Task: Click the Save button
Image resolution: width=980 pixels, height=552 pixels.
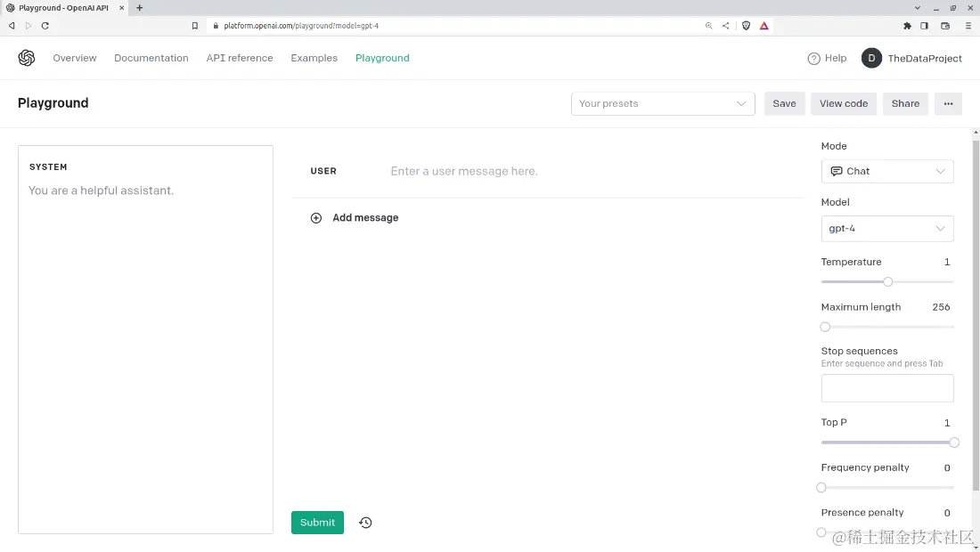Action: 784,103
